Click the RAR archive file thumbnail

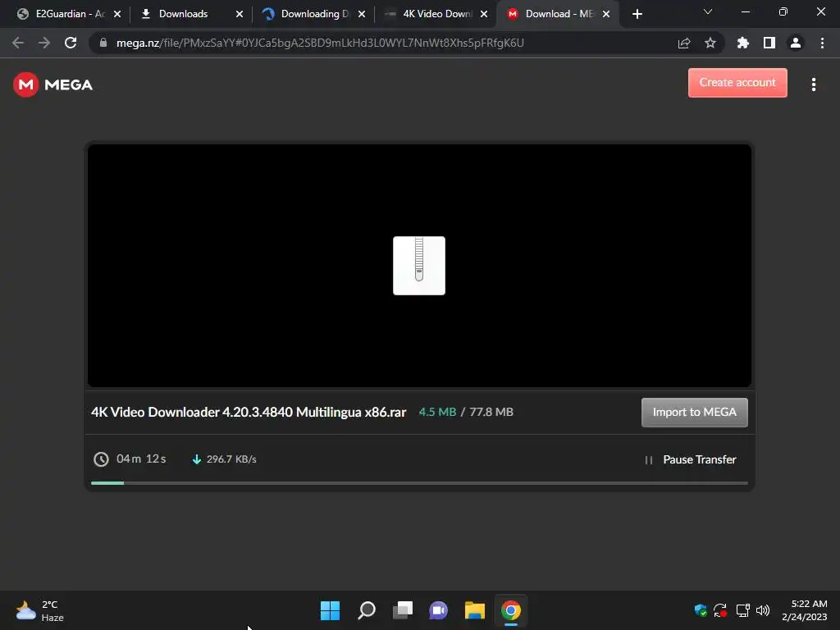pyautogui.click(x=419, y=266)
